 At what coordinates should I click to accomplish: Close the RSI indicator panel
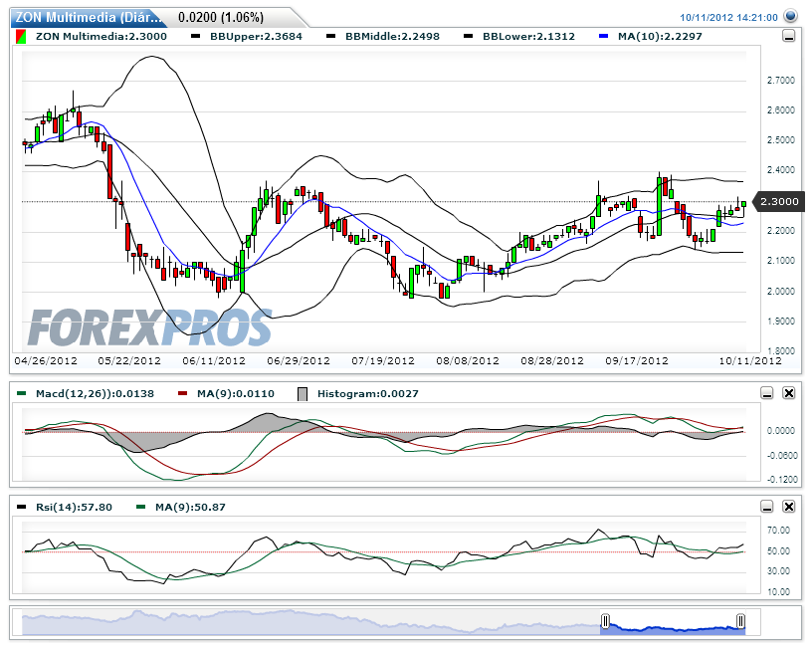[x=788, y=506]
